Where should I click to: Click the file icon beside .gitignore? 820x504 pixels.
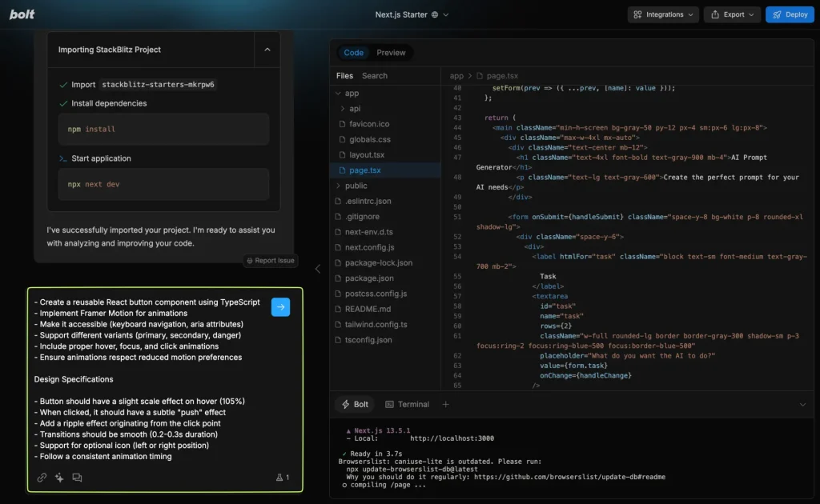pyautogui.click(x=338, y=217)
